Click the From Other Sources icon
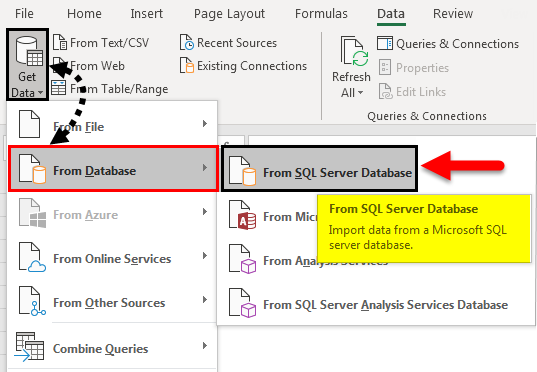The height and width of the screenshot is (372, 537). click(x=32, y=301)
